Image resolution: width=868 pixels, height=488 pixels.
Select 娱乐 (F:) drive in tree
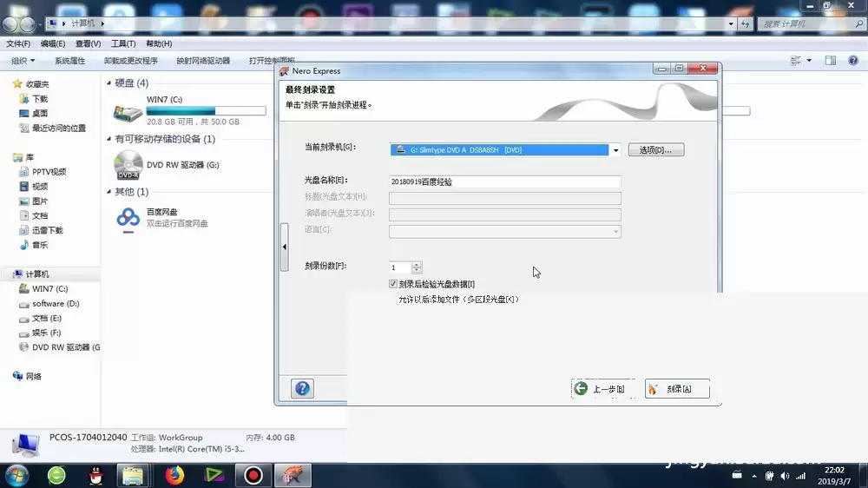pos(47,333)
